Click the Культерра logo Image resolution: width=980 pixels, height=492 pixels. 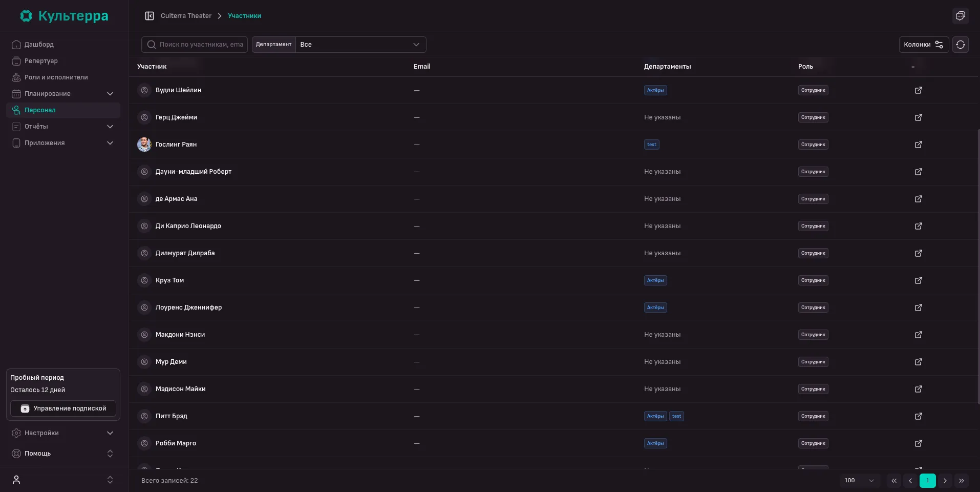tap(65, 16)
